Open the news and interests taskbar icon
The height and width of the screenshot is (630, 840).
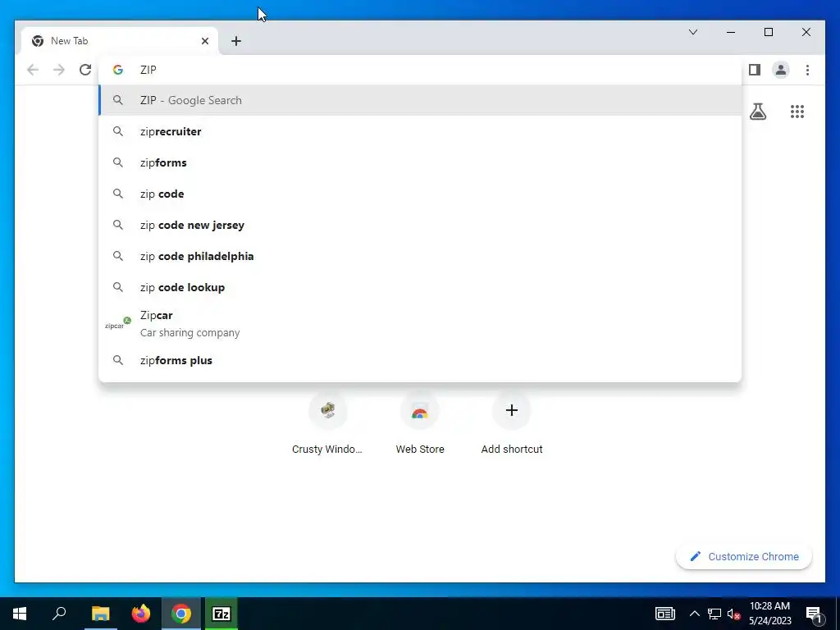click(664, 614)
